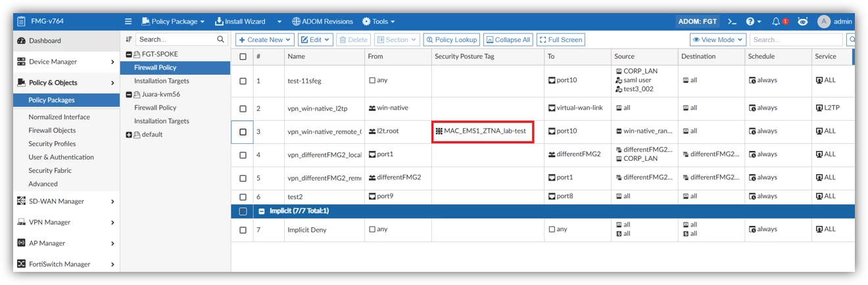Focus the policy table search field
The width and height of the screenshot is (868, 285).
[x=797, y=40]
